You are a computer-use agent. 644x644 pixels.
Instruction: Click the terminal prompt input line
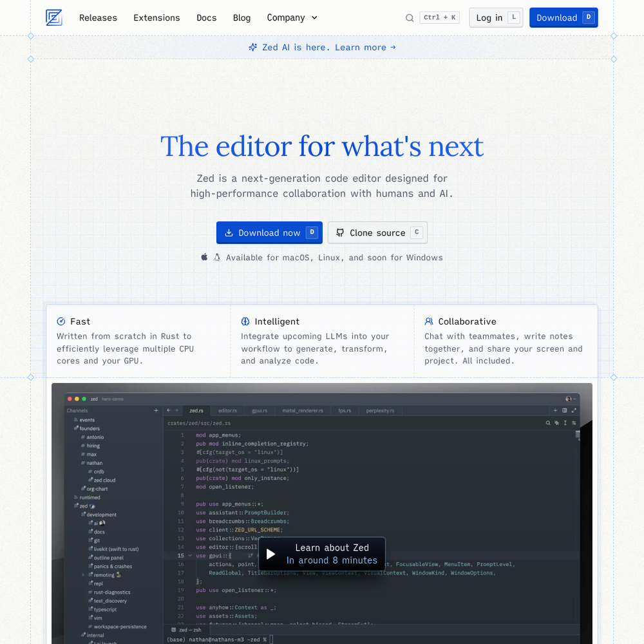pyautogui.click(x=220, y=639)
